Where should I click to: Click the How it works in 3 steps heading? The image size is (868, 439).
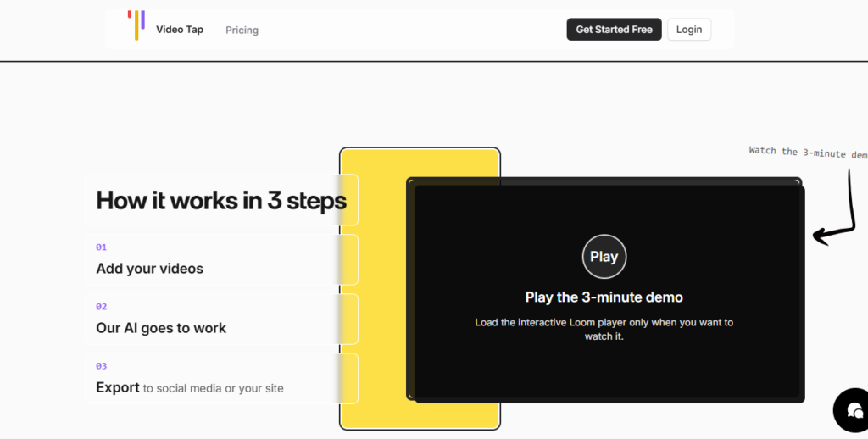(x=221, y=200)
